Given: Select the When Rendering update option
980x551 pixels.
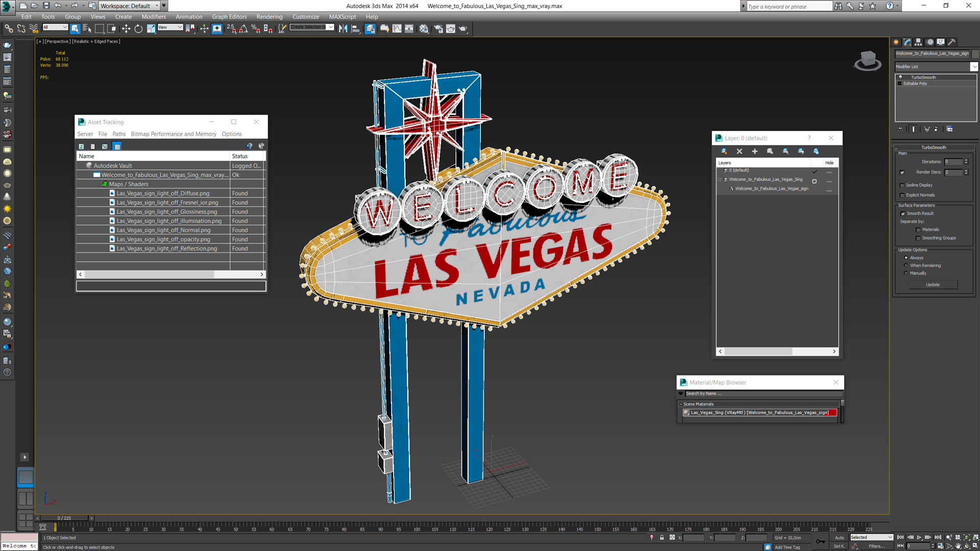Looking at the screenshot, I should click(906, 265).
